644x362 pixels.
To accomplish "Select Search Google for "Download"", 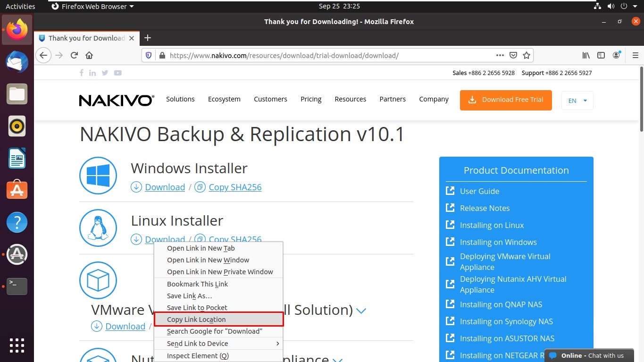I will (x=218, y=331).
